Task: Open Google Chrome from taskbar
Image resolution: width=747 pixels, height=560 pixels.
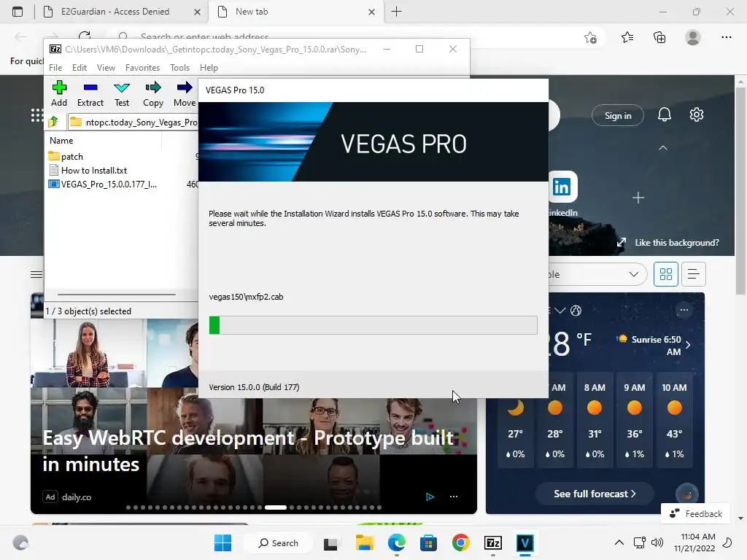Action: tap(461, 542)
